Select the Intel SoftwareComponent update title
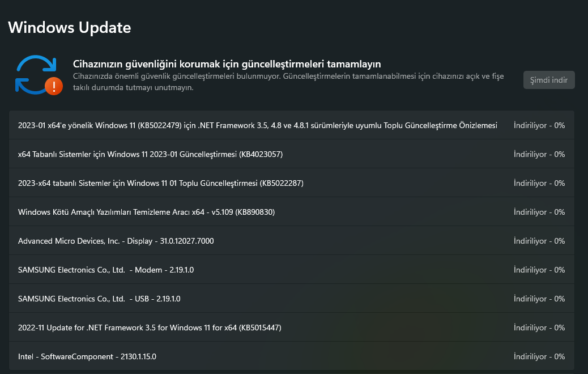Screen dimensions: 588x374 click(x=87, y=356)
